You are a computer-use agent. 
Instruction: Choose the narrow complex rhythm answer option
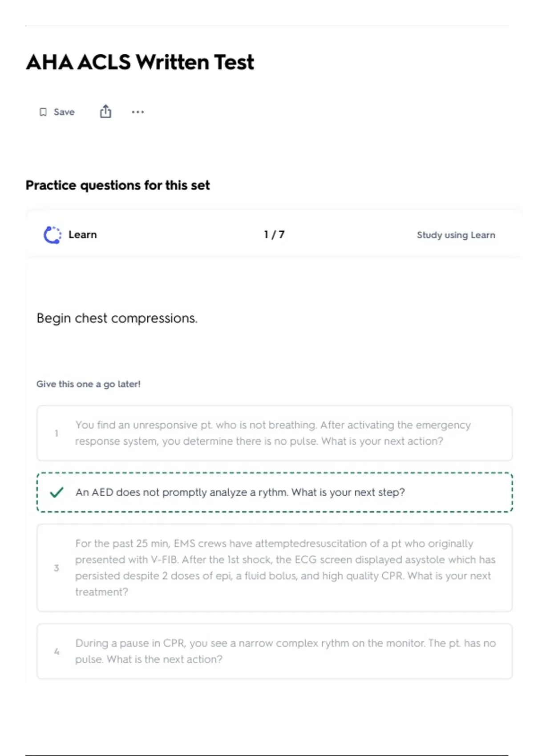tap(285, 651)
